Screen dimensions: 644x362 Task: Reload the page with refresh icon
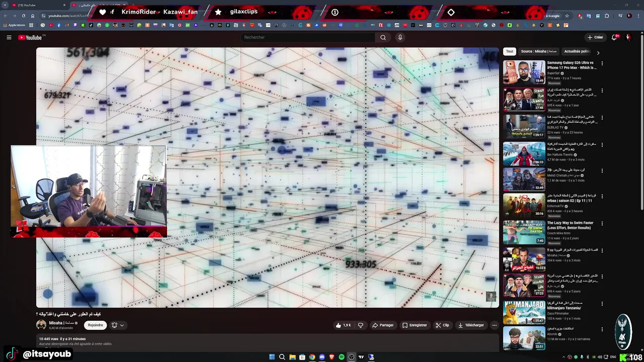23,16
